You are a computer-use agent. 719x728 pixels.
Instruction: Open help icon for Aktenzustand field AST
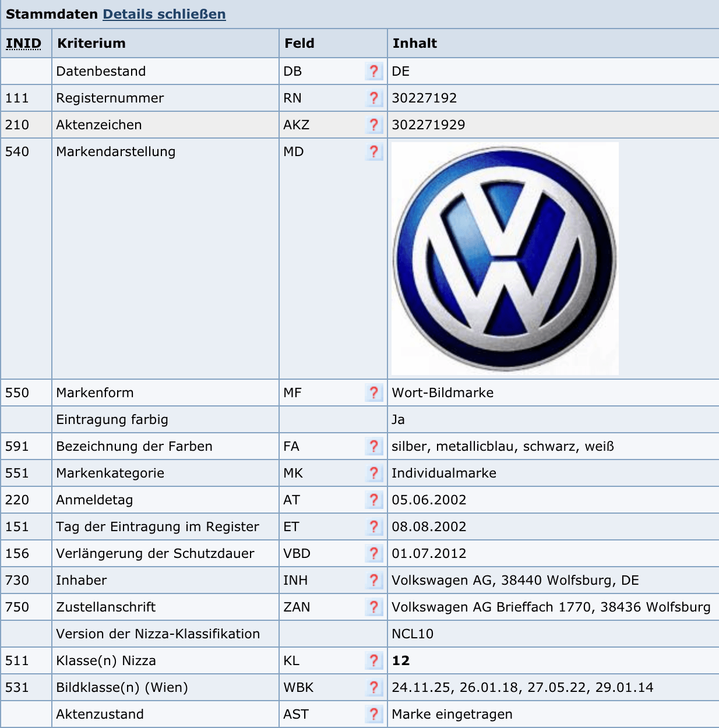point(374,714)
